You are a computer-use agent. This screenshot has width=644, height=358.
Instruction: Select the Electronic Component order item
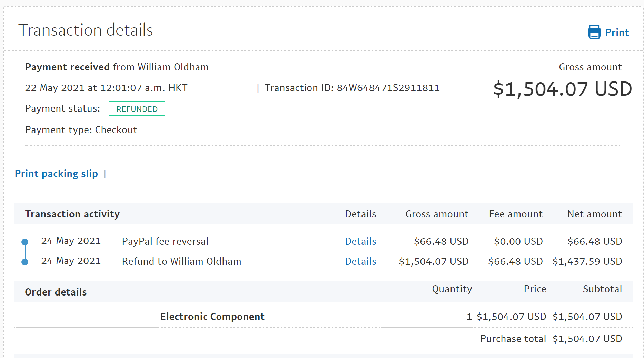(212, 317)
